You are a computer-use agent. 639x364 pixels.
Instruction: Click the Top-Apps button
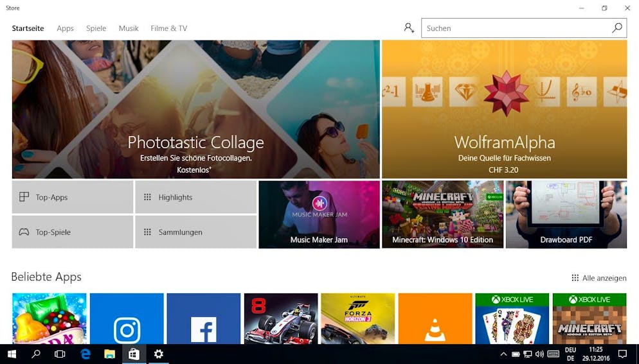(x=73, y=197)
